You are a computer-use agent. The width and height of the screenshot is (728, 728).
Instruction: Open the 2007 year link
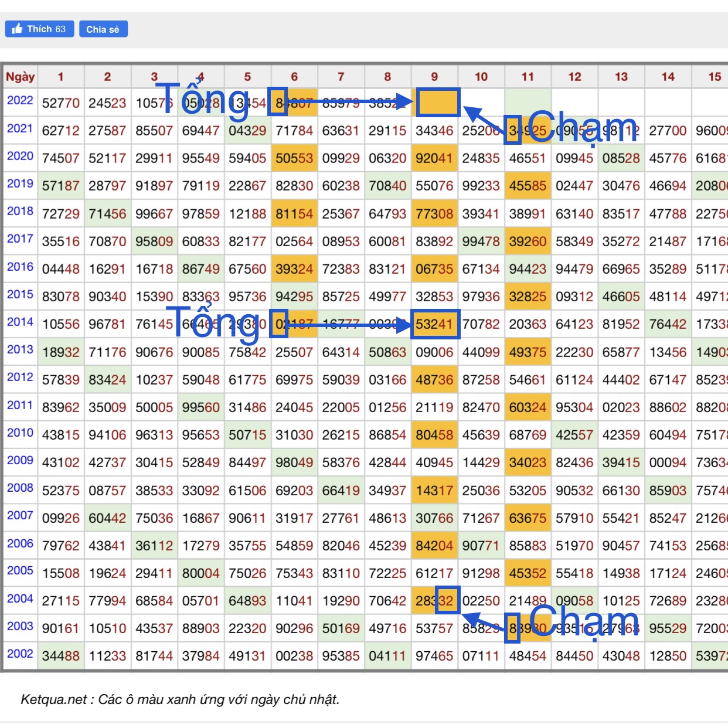pyautogui.click(x=20, y=515)
